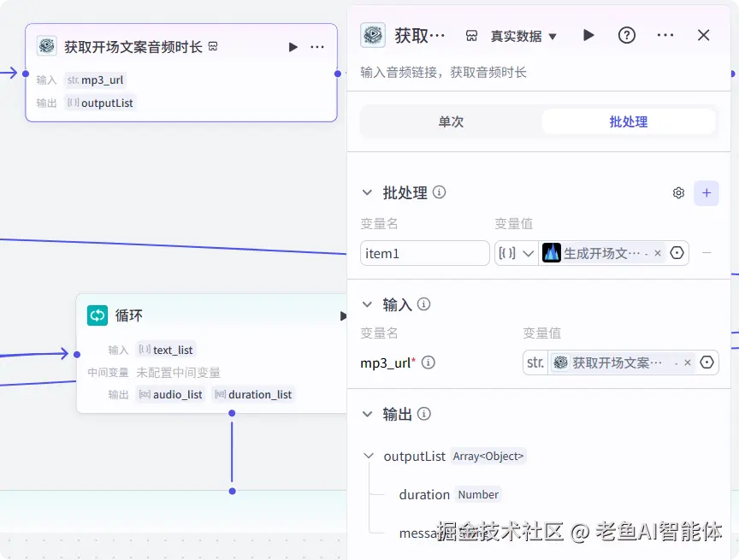Viewport: 739px width, 560px height.
Task: Click the Number type badge of duration
Action: pos(478,494)
